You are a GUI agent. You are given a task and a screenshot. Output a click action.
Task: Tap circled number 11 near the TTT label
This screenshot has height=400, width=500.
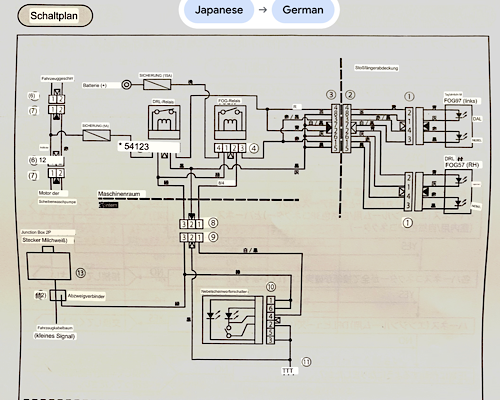coord(306,362)
